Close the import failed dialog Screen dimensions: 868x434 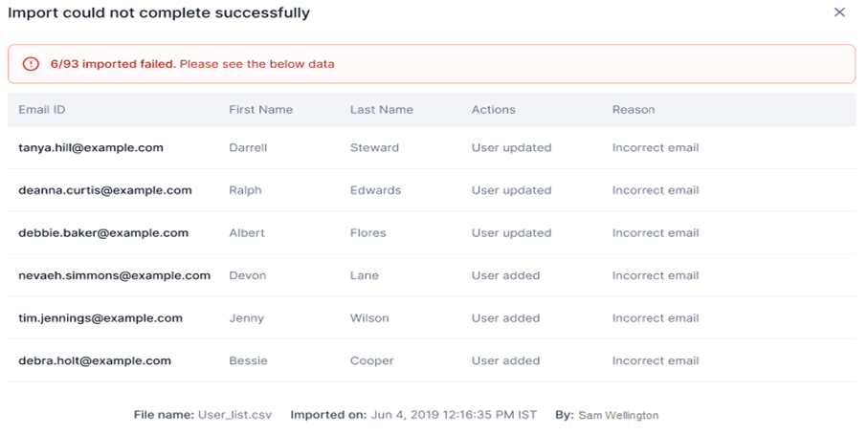[839, 12]
